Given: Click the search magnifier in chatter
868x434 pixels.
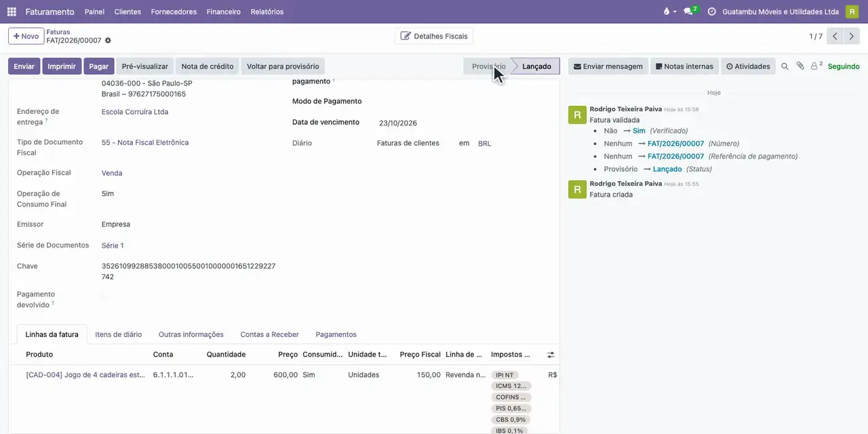Looking at the screenshot, I should (x=785, y=66).
